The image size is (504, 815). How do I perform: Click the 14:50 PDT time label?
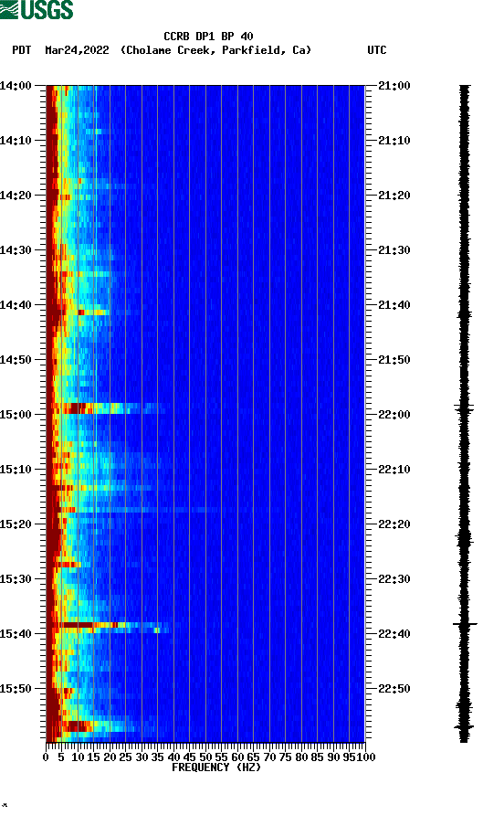pos(16,360)
